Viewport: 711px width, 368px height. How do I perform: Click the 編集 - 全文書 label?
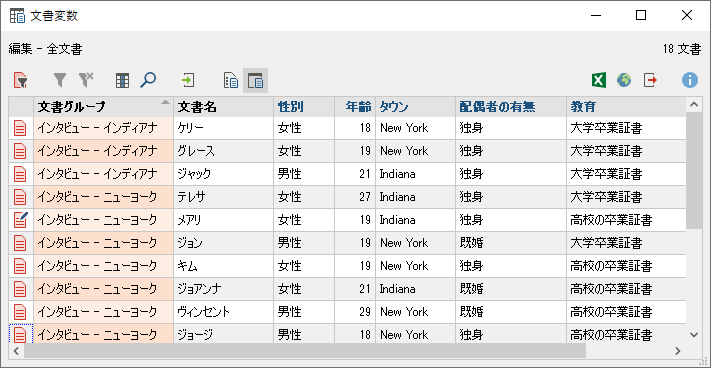pyautogui.click(x=45, y=49)
